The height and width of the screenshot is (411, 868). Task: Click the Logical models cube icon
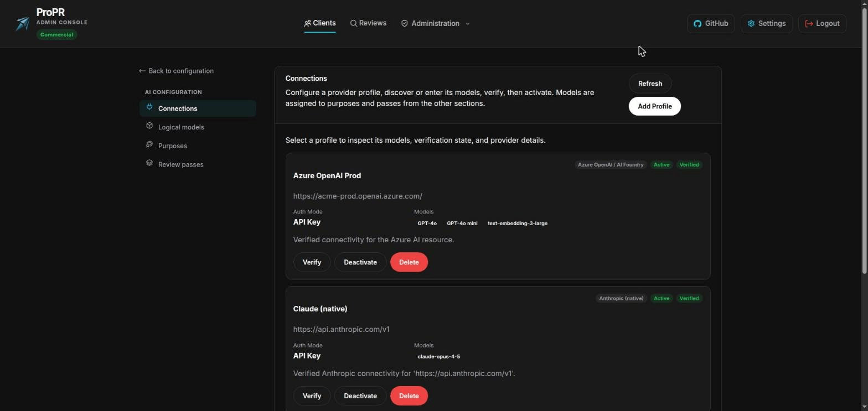click(149, 126)
